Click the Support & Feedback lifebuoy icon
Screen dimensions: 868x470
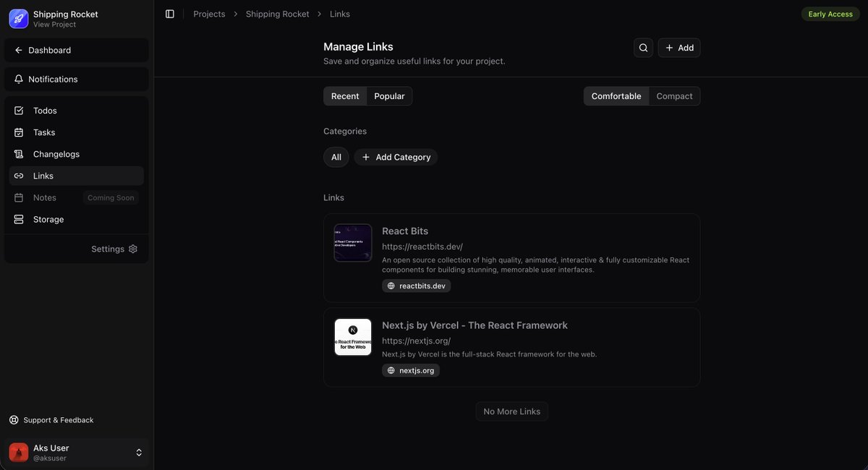tap(14, 420)
